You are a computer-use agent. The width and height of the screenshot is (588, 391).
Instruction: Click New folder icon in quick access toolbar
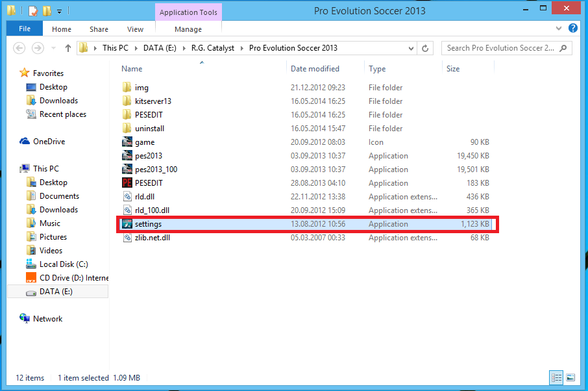(47, 11)
